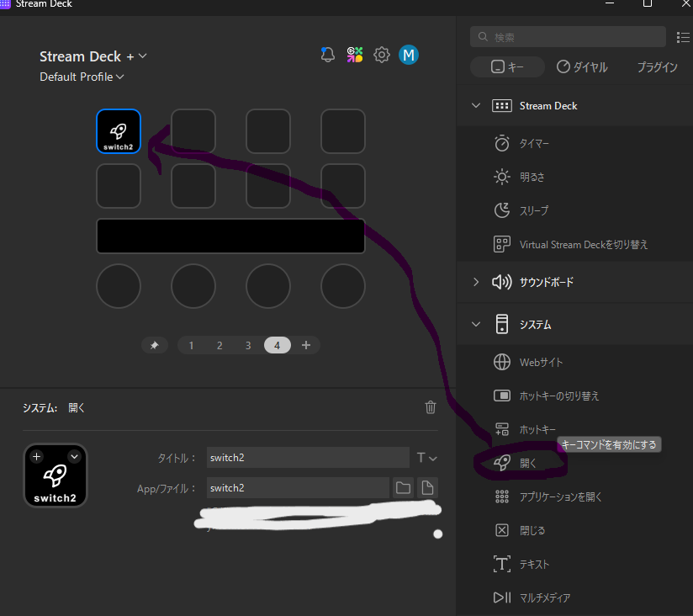Go to page 3
The width and height of the screenshot is (693, 616).
coord(248,345)
